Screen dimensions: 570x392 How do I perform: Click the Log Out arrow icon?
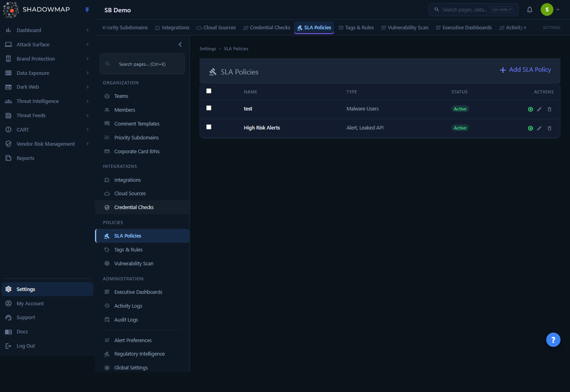pyautogui.click(x=8, y=346)
